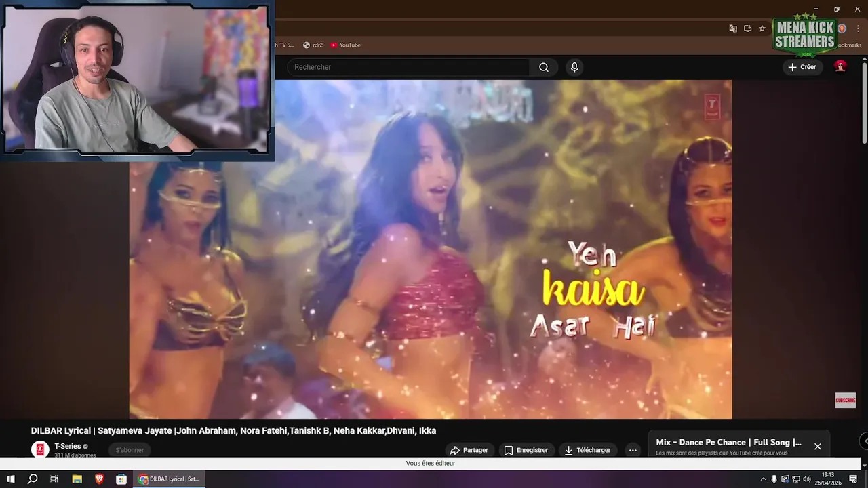Launch Brave browser from the taskbar
This screenshot has height=488, width=868.
(x=99, y=479)
